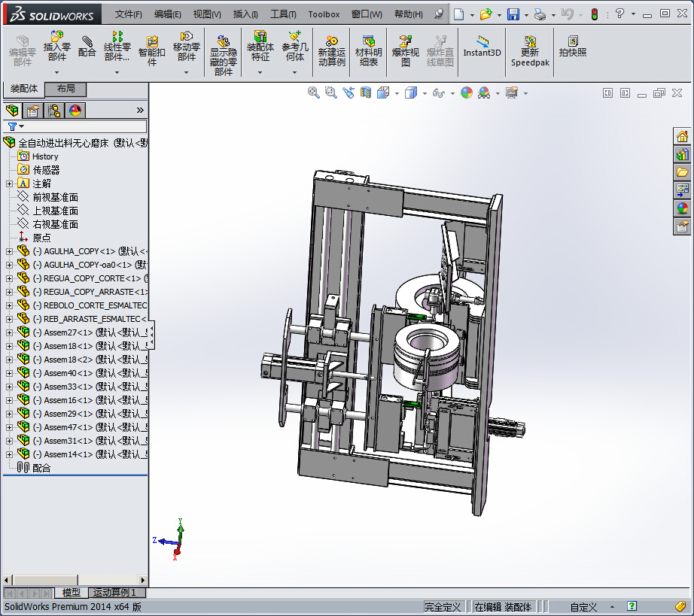This screenshot has width=694, height=616.
Task: Open View Orientation icon
Action: (x=383, y=93)
